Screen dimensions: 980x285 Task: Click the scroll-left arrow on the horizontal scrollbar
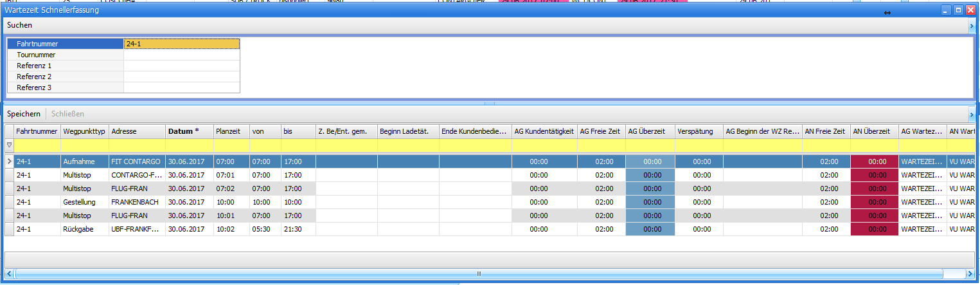coord(9,273)
